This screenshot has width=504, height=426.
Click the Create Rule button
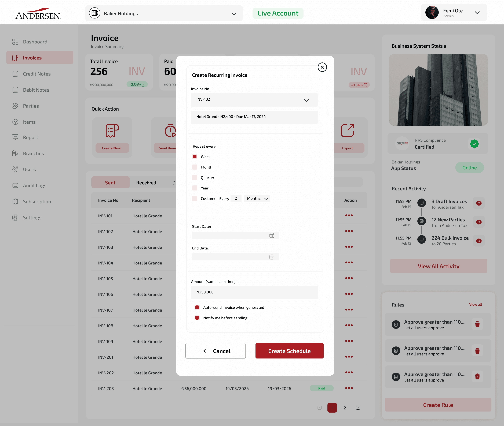point(438,405)
